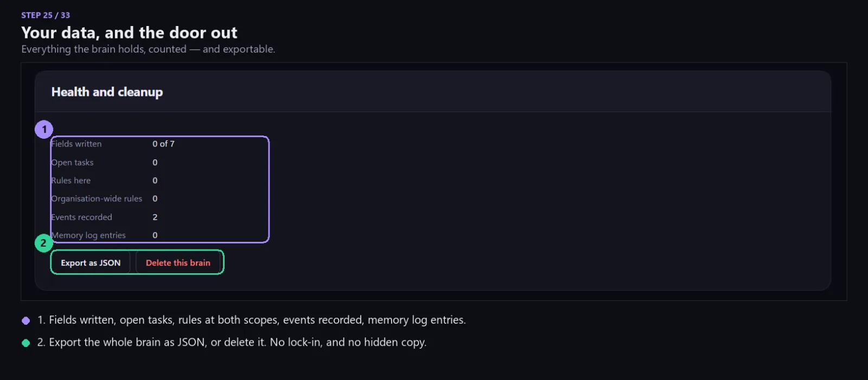The width and height of the screenshot is (868, 380).
Task: Select the Fields written stat row
Action: click(113, 144)
